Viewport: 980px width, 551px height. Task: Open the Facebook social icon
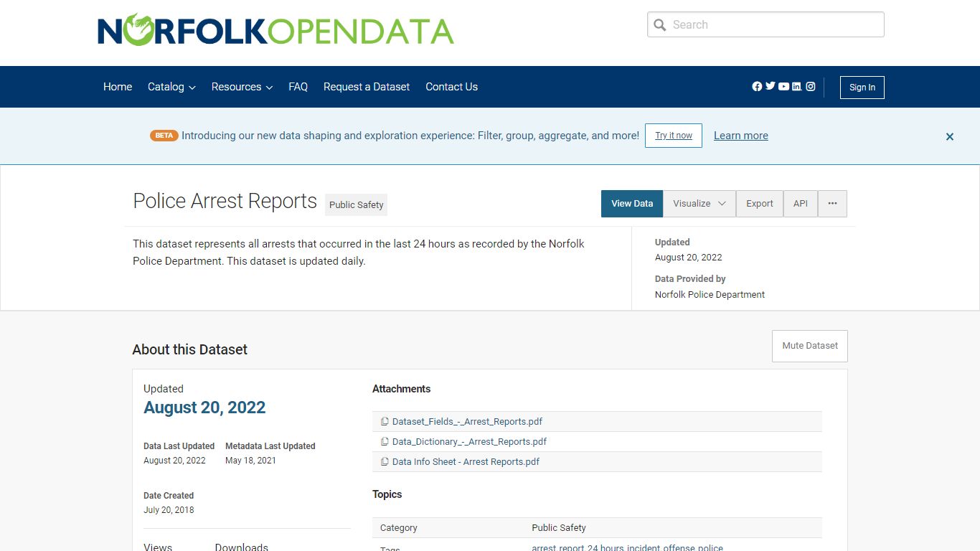tap(757, 87)
